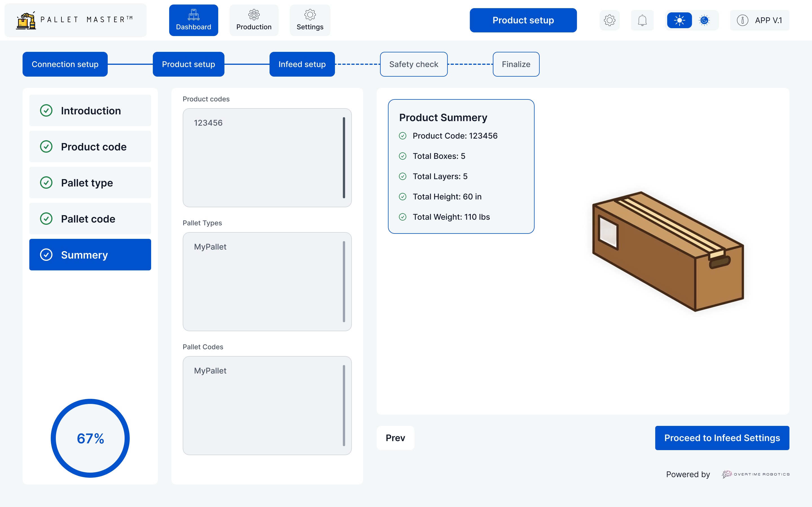Viewport: 812px width, 507px height.
Task: Go to the Finalize wizard step
Action: pyautogui.click(x=516, y=65)
